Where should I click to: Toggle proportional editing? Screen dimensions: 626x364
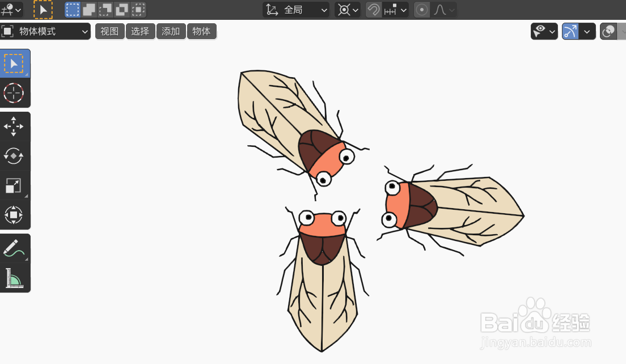(x=422, y=10)
